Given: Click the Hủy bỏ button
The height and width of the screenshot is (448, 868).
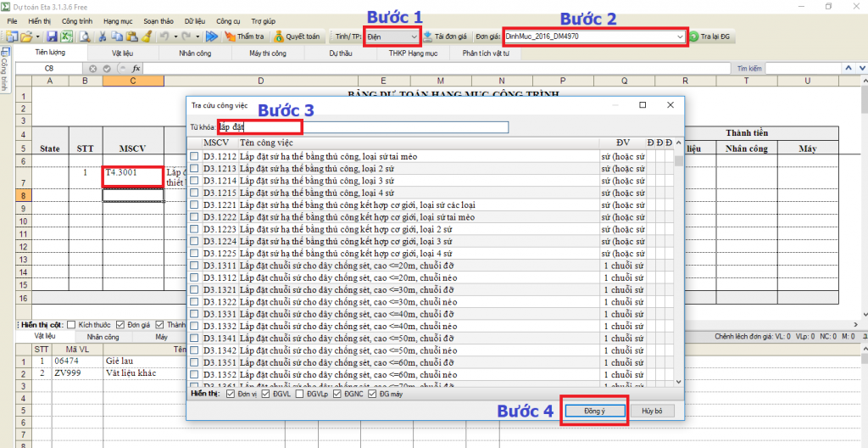Looking at the screenshot, I should point(651,411).
